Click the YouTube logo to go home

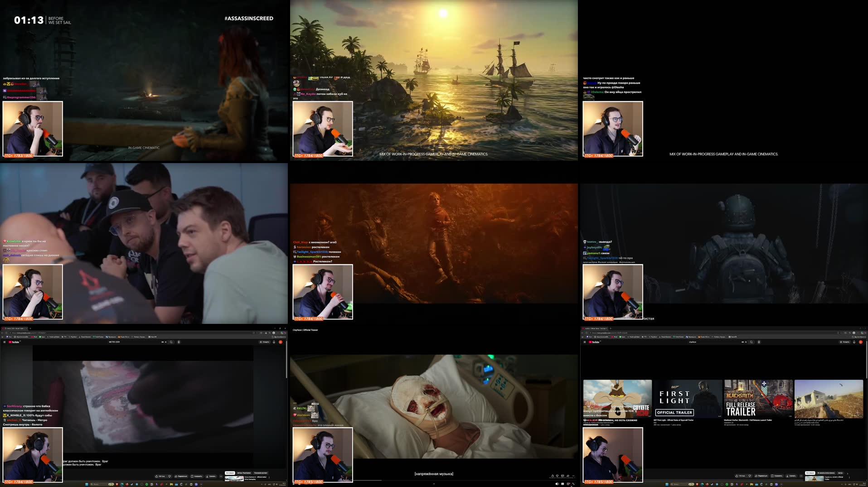coord(15,342)
